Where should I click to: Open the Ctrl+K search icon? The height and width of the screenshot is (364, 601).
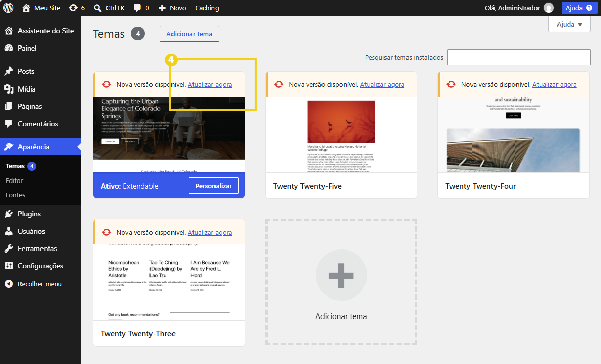tap(97, 8)
